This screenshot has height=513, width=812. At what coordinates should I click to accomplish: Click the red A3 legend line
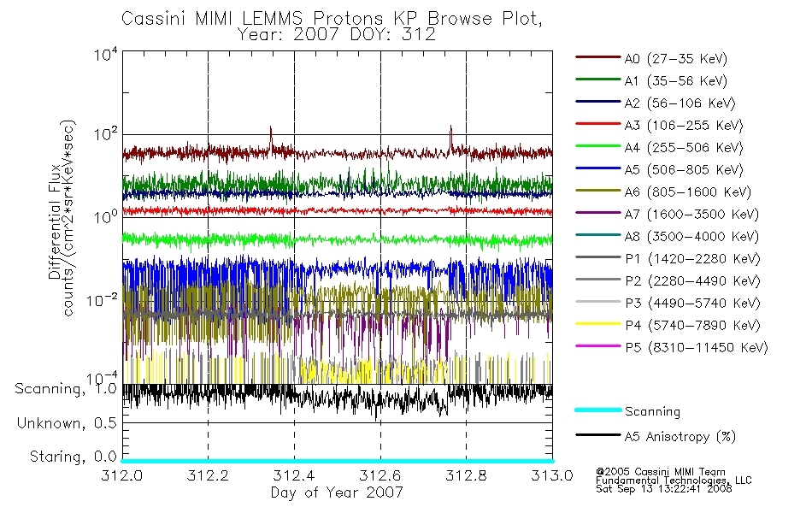click(597, 124)
